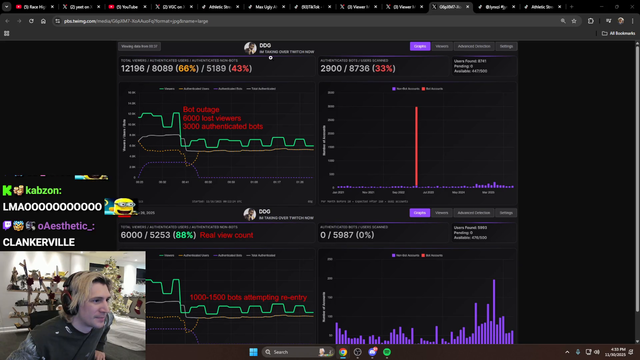Click Settings in top dashboard
640x360 pixels.
pyautogui.click(x=506, y=46)
